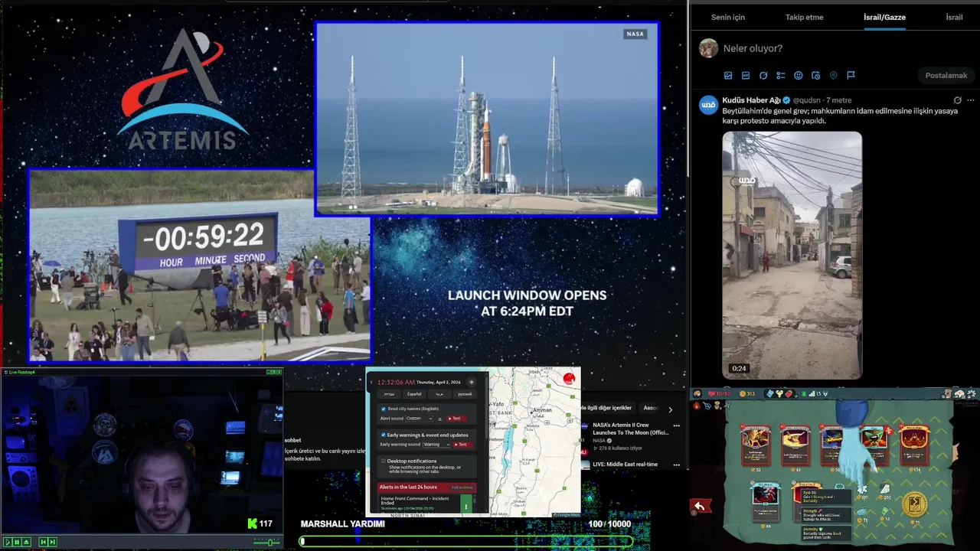980x551 pixels.
Task: Select shop card priced 154 gold
Action: [x=915, y=445]
